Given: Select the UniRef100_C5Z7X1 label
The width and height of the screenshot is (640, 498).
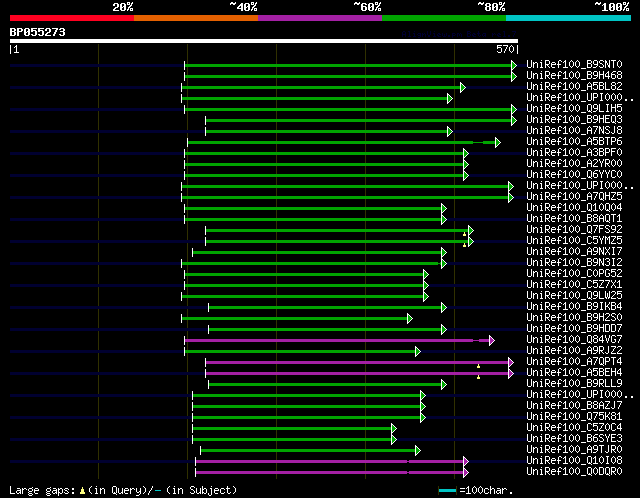Looking at the screenshot, I should point(574,285).
